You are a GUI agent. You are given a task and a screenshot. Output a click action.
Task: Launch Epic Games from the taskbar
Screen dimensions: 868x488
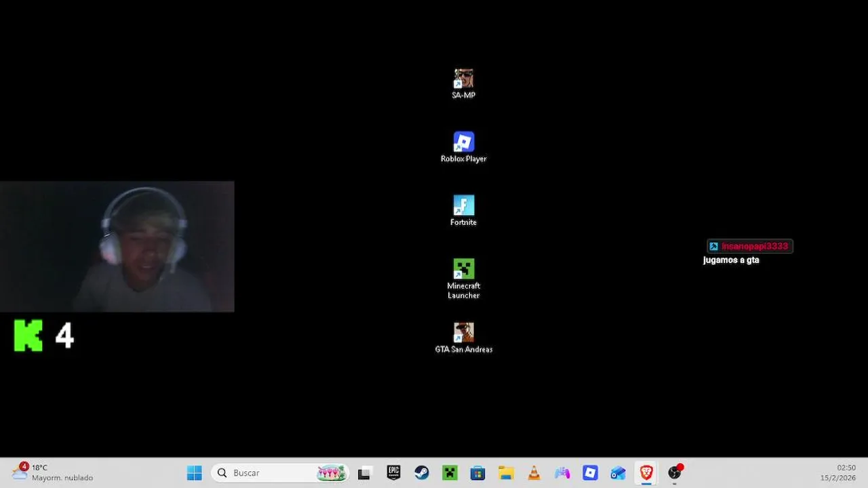click(x=393, y=472)
